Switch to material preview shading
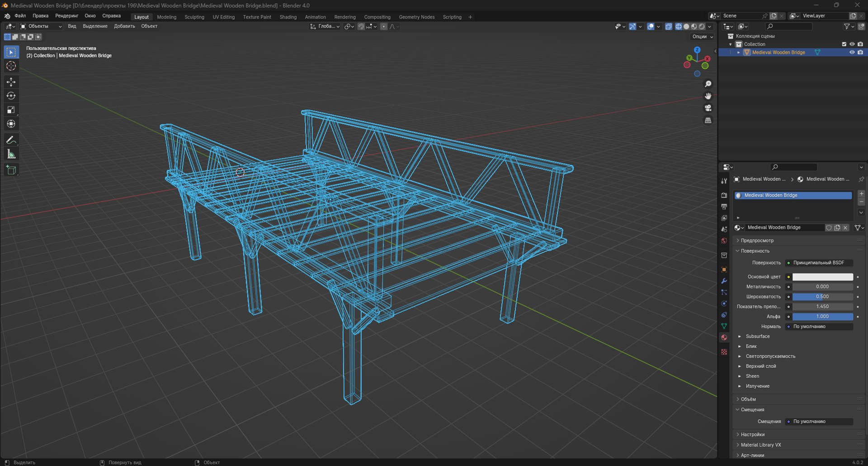The height and width of the screenshot is (466, 868). [x=694, y=27]
